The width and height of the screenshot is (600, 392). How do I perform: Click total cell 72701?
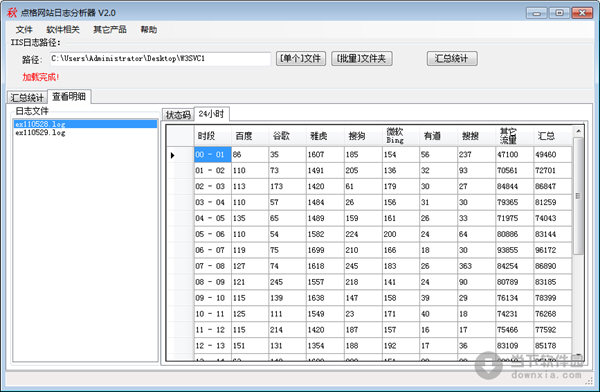point(552,170)
